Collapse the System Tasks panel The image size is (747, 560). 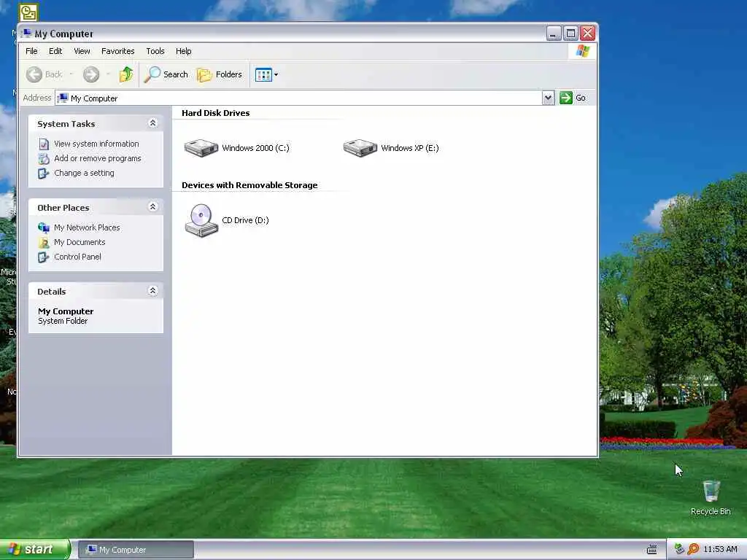[153, 123]
